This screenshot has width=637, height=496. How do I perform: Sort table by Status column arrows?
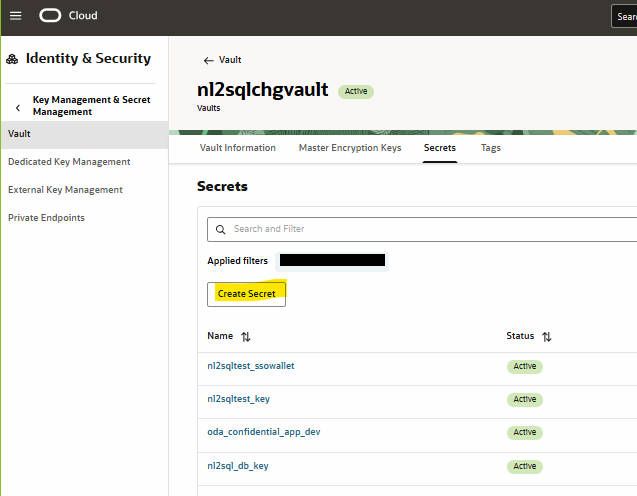coord(546,336)
